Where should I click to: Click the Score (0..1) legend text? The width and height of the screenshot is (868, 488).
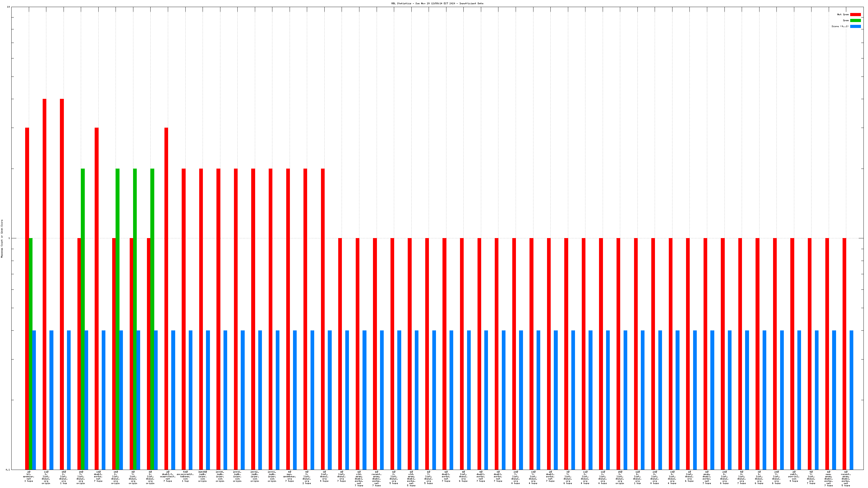point(840,26)
